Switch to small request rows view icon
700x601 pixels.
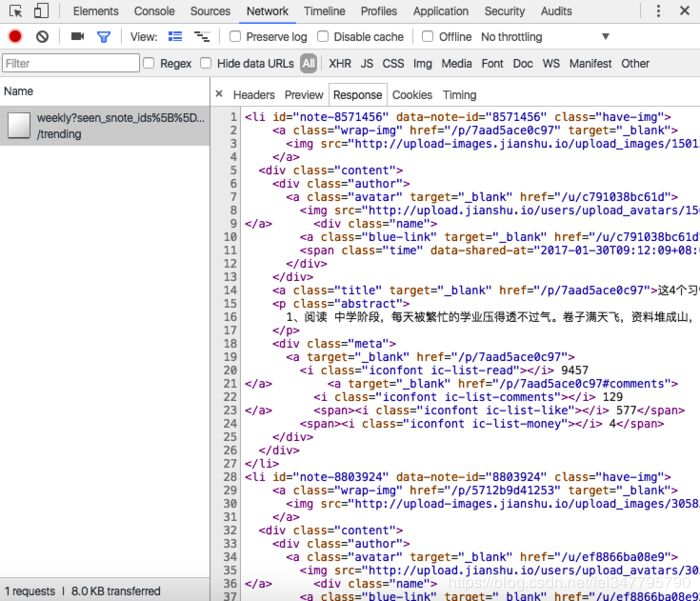(x=201, y=36)
